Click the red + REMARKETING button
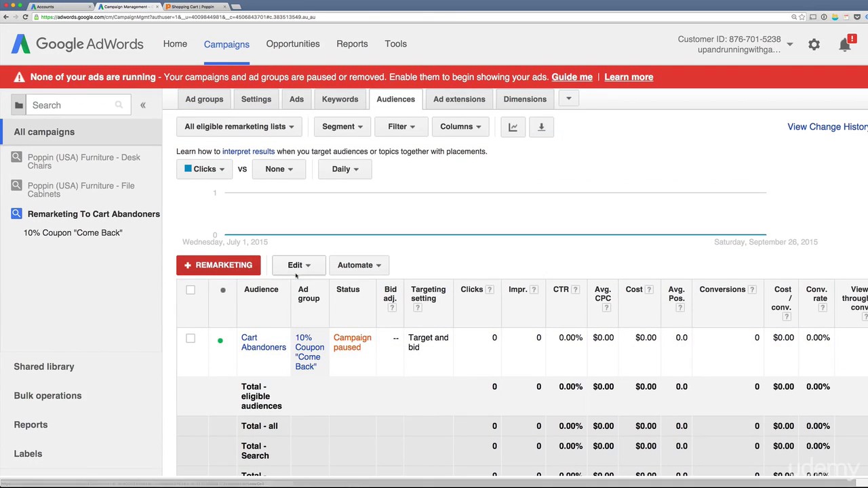This screenshot has height=488, width=868. [218, 265]
